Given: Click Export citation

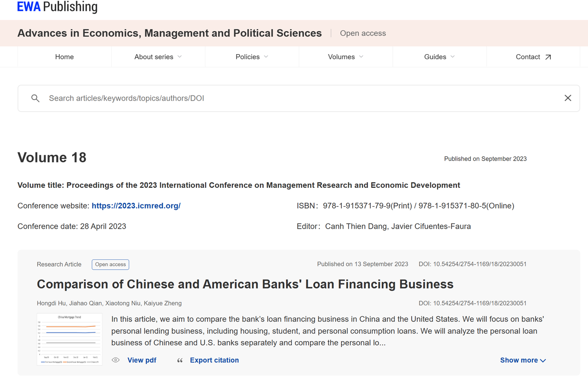Looking at the screenshot, I should coord(214,360).
